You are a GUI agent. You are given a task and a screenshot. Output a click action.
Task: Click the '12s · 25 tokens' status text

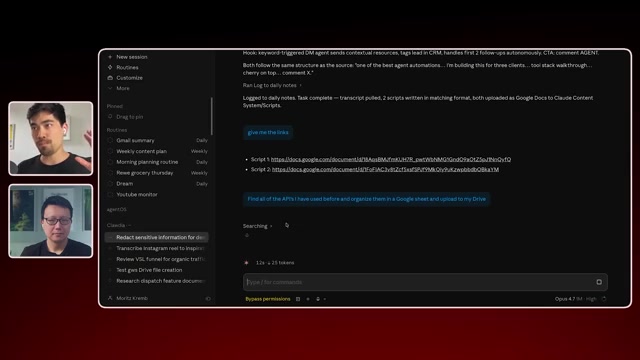pos(275,263)
